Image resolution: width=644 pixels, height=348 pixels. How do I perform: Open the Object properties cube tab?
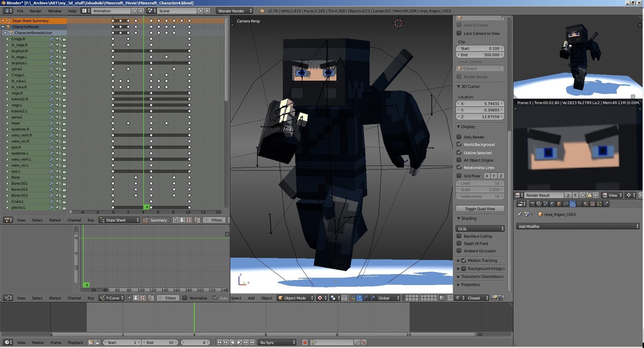point(559,204)
